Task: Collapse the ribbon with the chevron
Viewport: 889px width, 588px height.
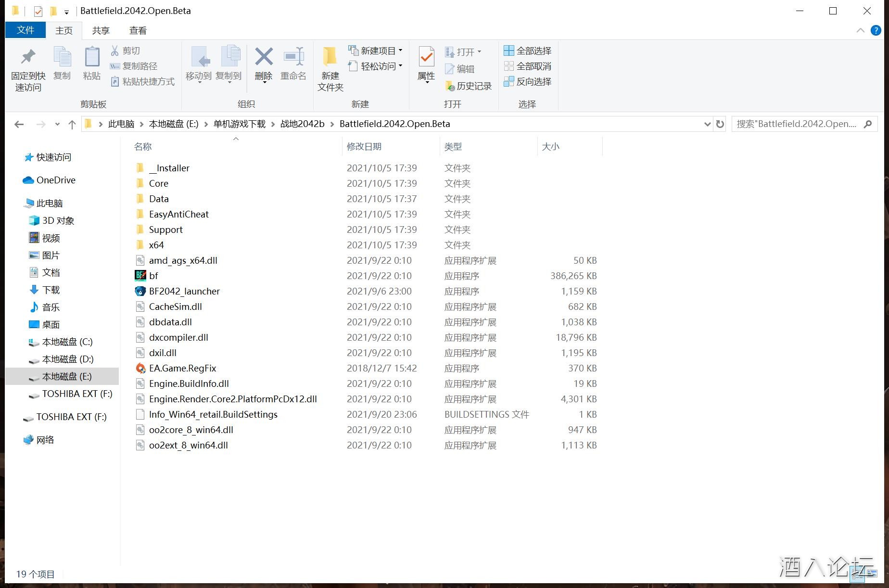Action: (x=861, y=30)
